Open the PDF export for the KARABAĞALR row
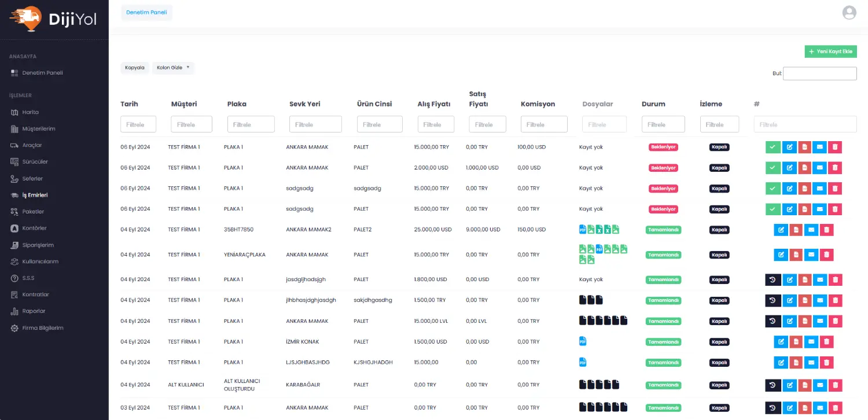This screenshot has width=868, height=420. (x=804, y=385)
